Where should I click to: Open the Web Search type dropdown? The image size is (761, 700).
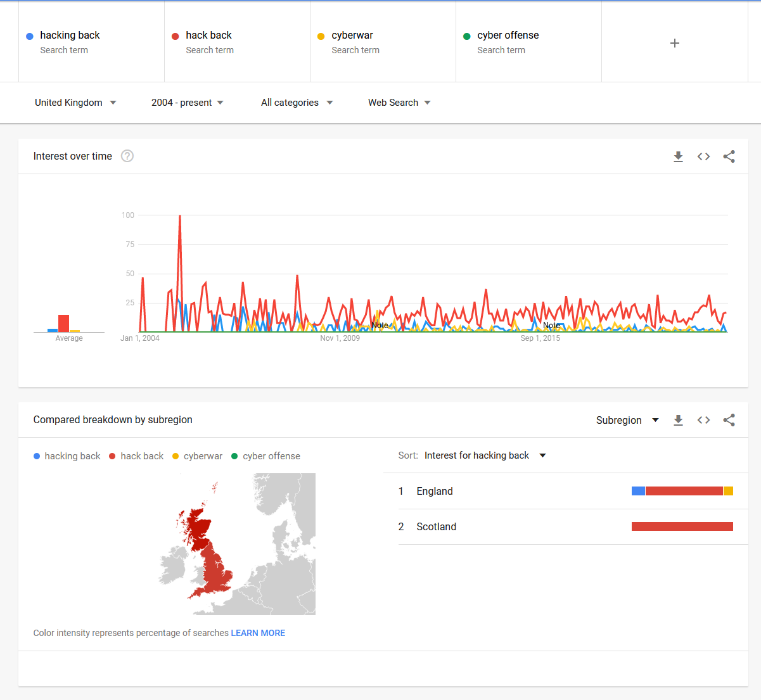tap(399, 103)
